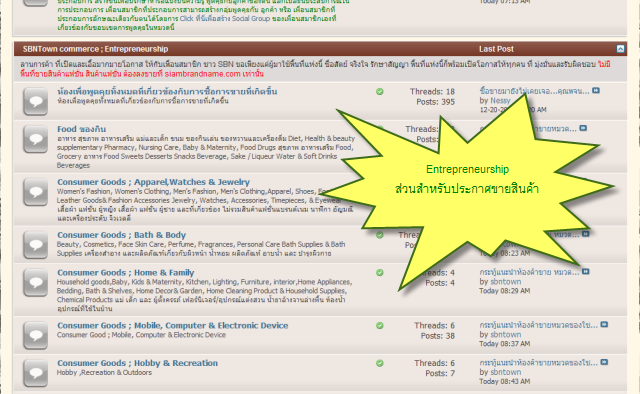Open last post title in first forum row

[x=535, y=91]
